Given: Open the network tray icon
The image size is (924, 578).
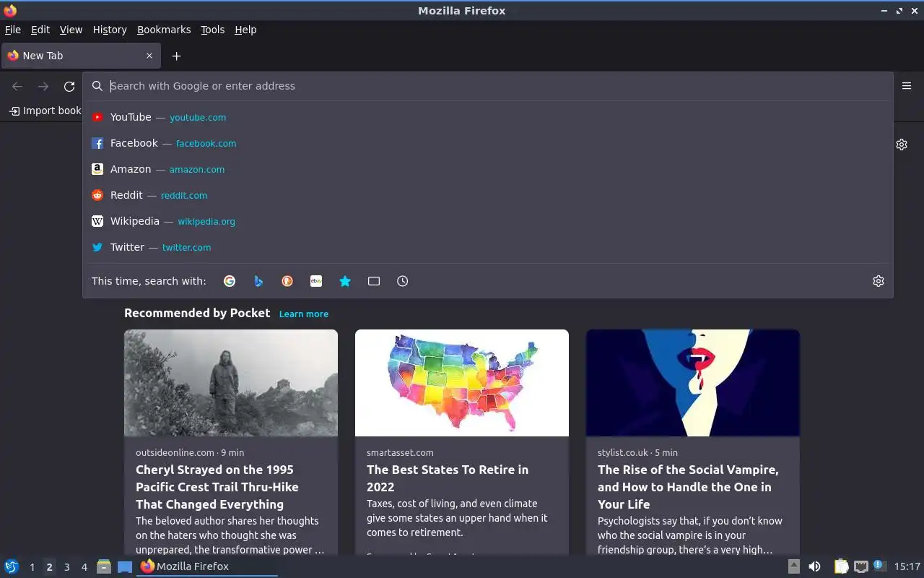Looking at the screenshot, I should tap(860, 566).
